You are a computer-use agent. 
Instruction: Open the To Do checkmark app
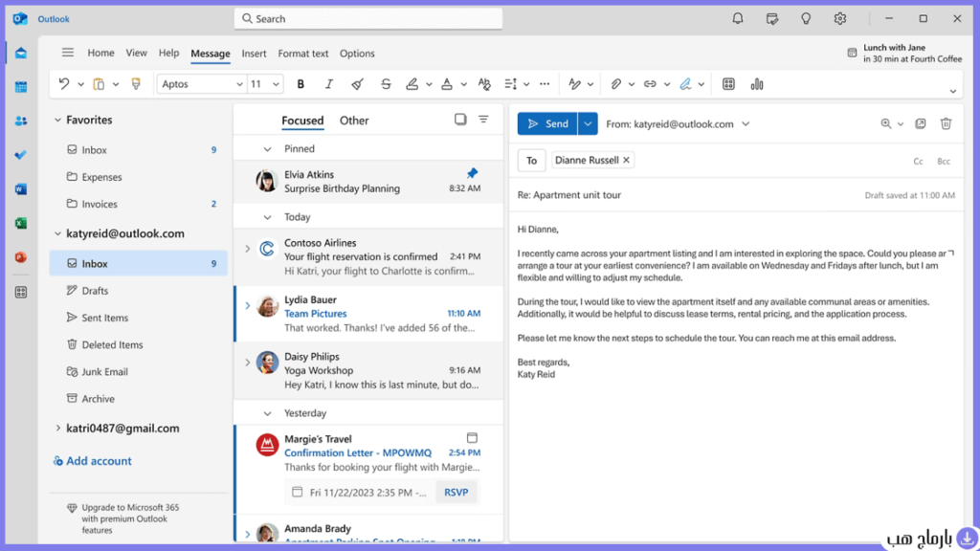pyautogui.click(x=21, y=155)
